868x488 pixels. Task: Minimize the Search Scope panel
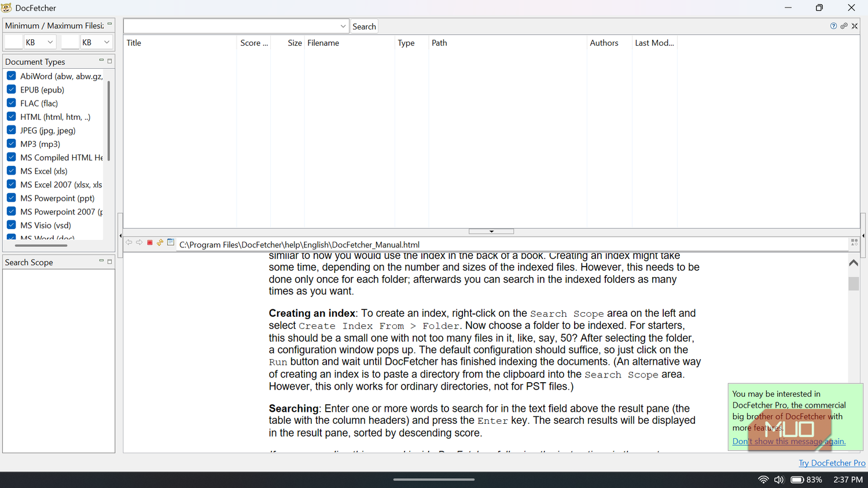[101, 261]
